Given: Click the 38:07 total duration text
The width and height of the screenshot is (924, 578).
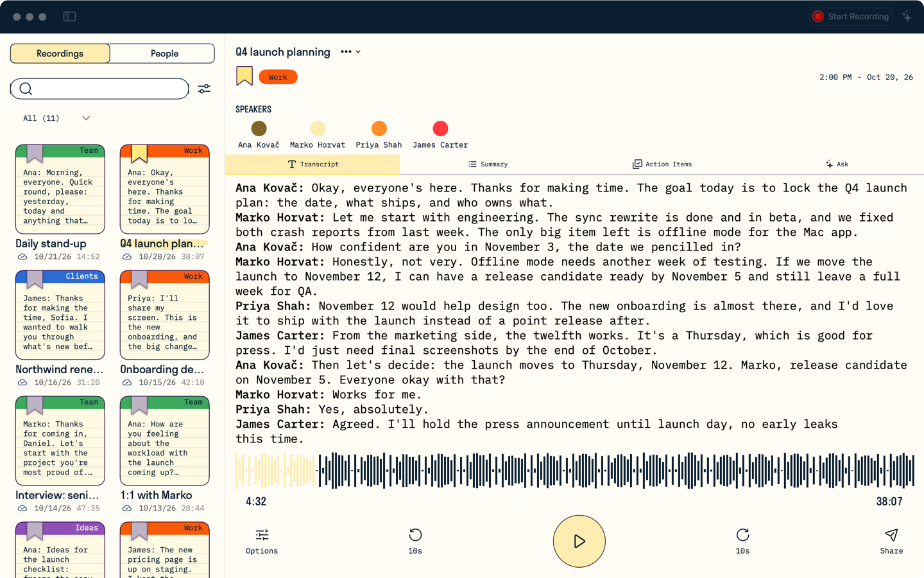Looking at the screenshot, I should click(x=889, y=502).
